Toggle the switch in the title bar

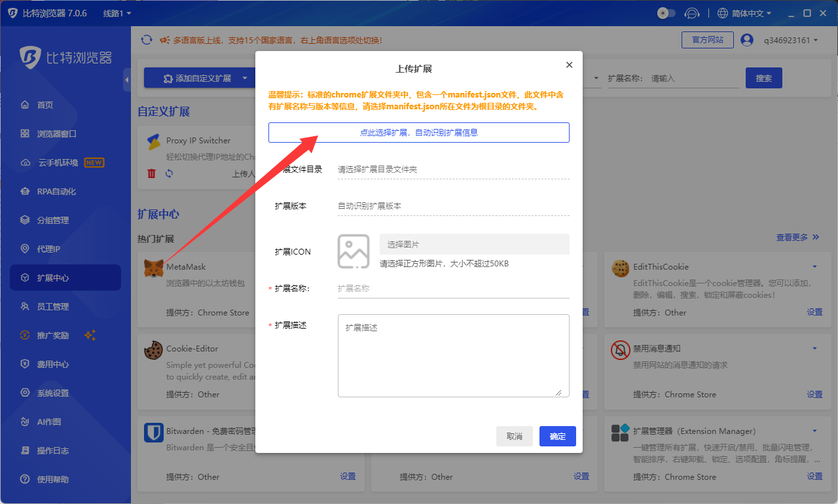pos(666,13)
